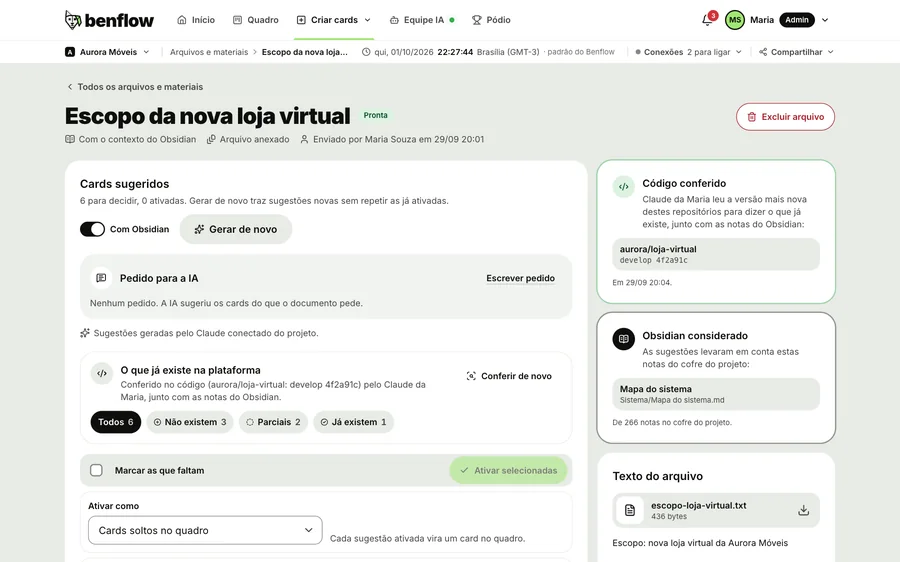
Task: Filter by Não existem 3
Action: click(190, 422)
